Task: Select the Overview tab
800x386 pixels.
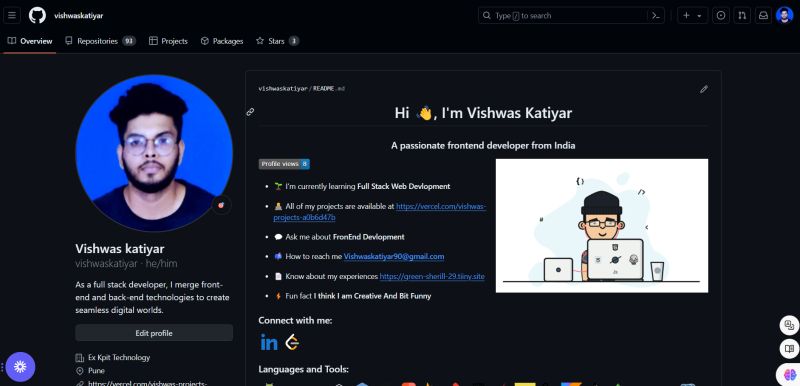Action: (x=30, y=41)
